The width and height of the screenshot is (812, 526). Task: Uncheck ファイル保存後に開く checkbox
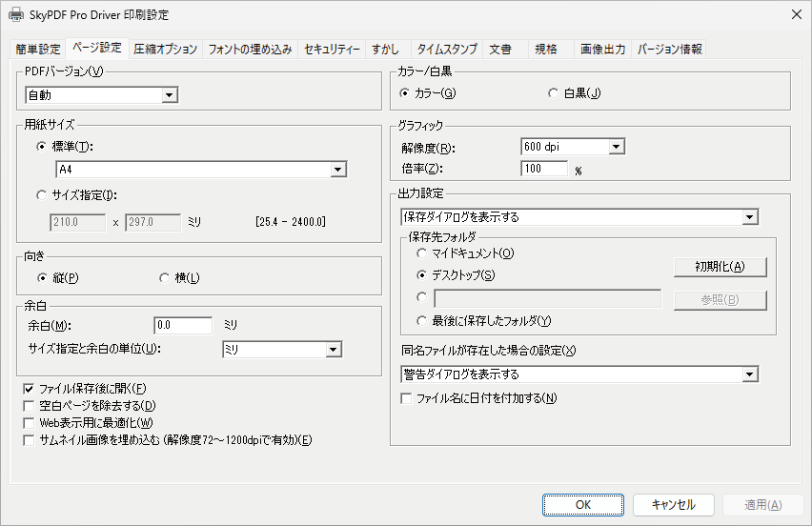click(x=29, y=389)
